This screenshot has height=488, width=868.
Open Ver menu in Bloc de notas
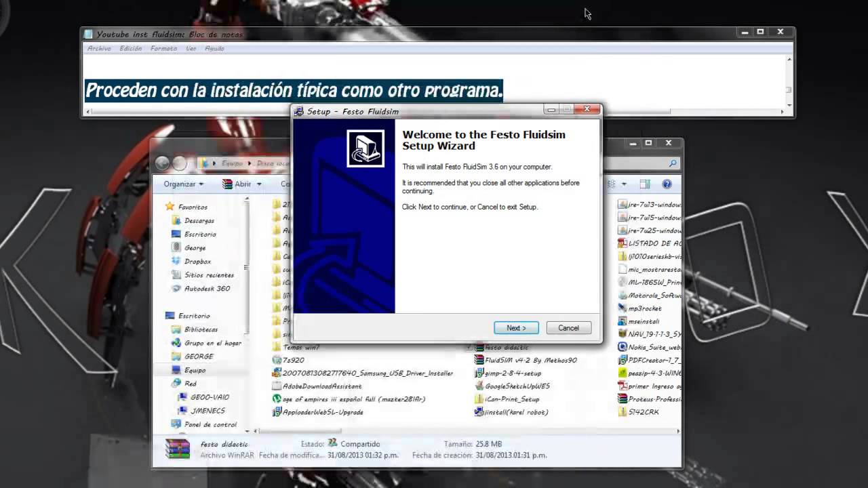click(x=191, y=48)
